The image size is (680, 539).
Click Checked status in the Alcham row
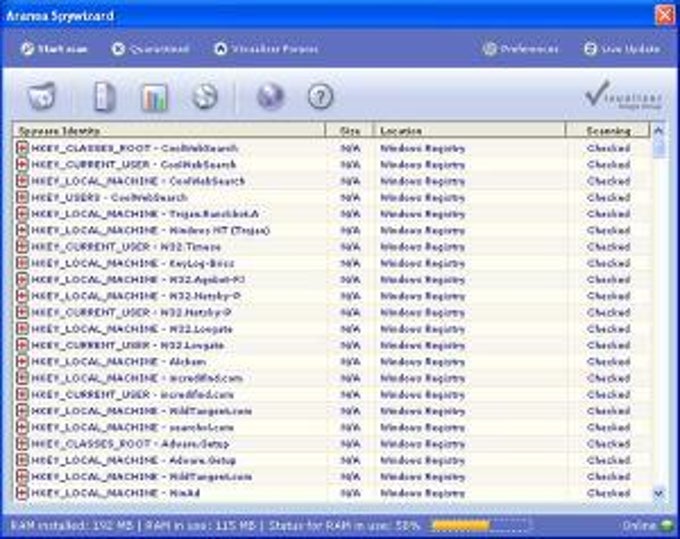[x=608, y=362]
